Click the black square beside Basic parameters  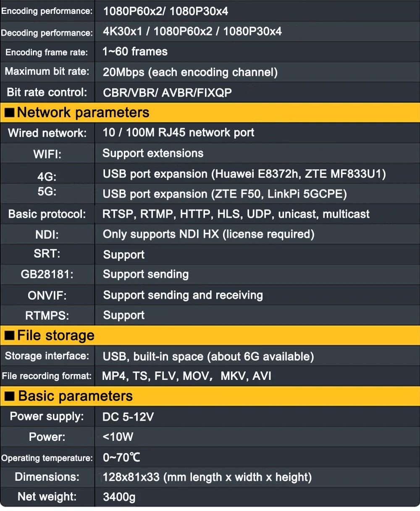click(x=9, y=396)
